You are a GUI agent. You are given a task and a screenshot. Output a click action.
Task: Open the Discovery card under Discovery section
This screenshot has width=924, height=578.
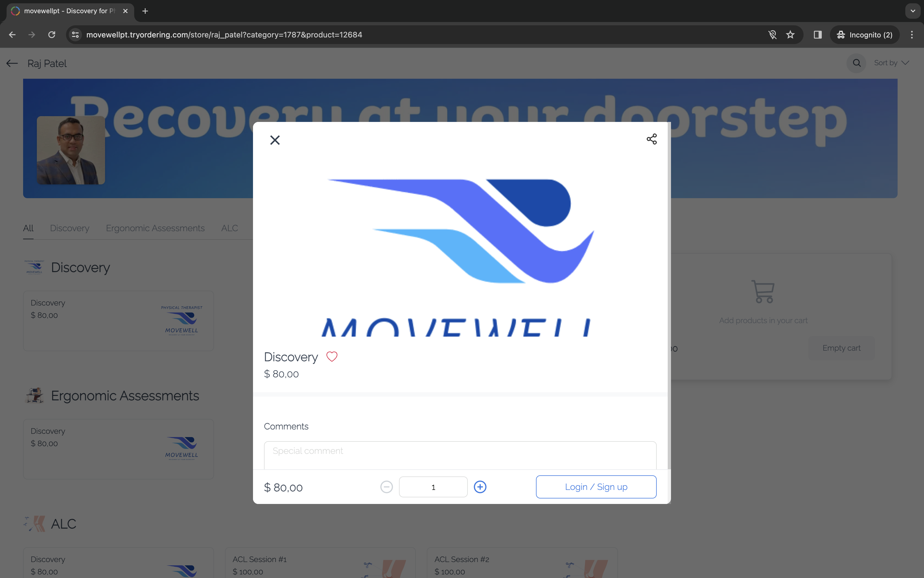[118, 321]
